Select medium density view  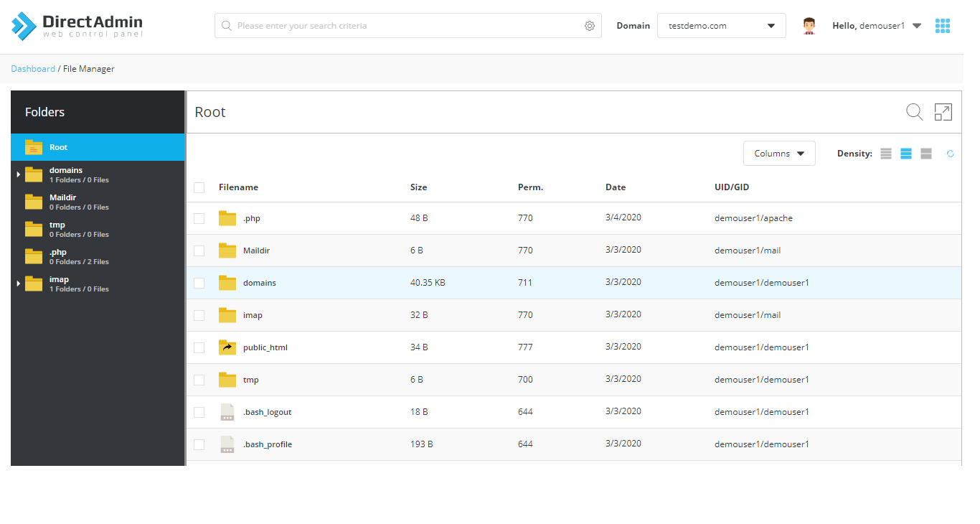pos(906,154)
